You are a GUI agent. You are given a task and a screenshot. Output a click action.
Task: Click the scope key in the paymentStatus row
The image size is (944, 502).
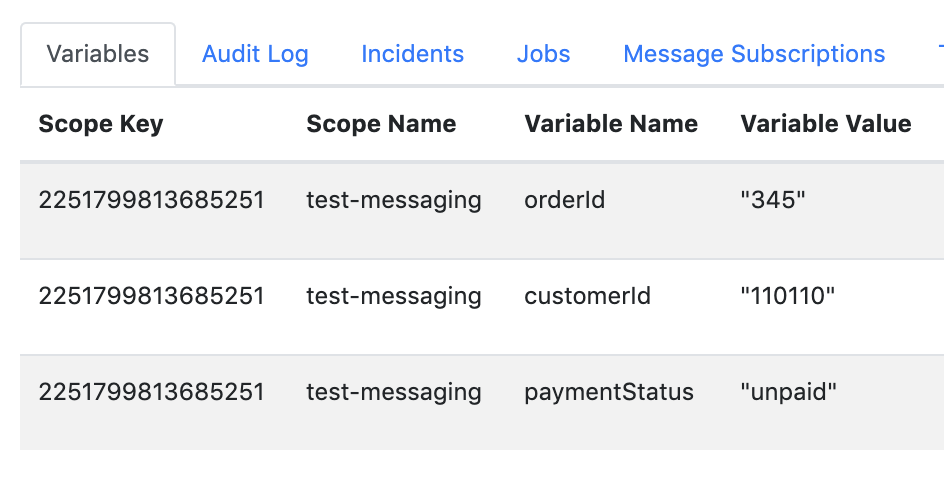(151, 392)
